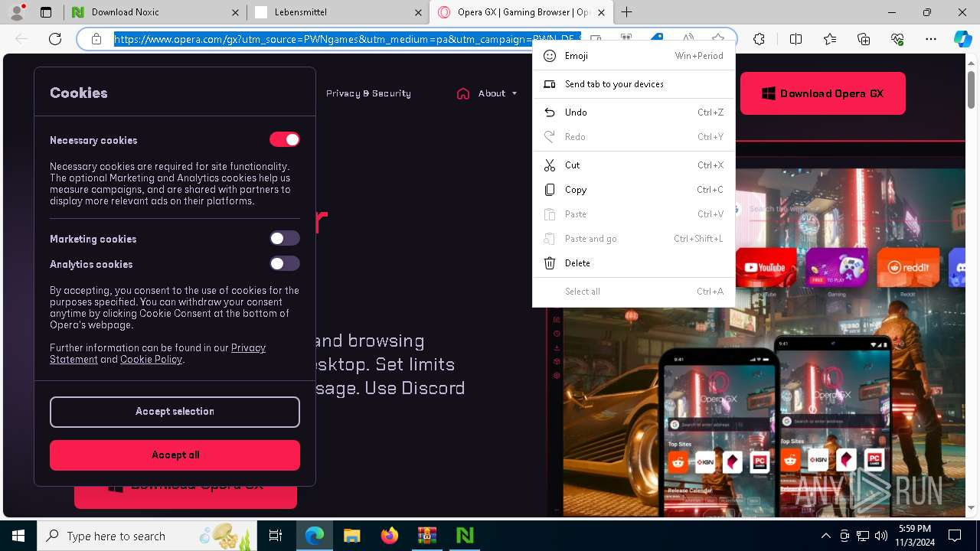The width and height of the screenshot is (980, 551).
Task: Select Emoji in context menu
Action: click(634, 56)
